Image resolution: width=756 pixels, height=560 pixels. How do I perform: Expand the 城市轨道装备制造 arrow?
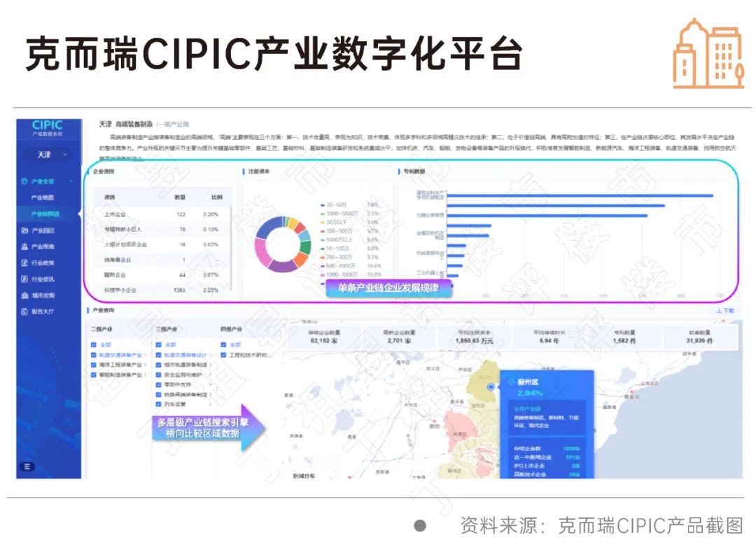click(210, 365)
